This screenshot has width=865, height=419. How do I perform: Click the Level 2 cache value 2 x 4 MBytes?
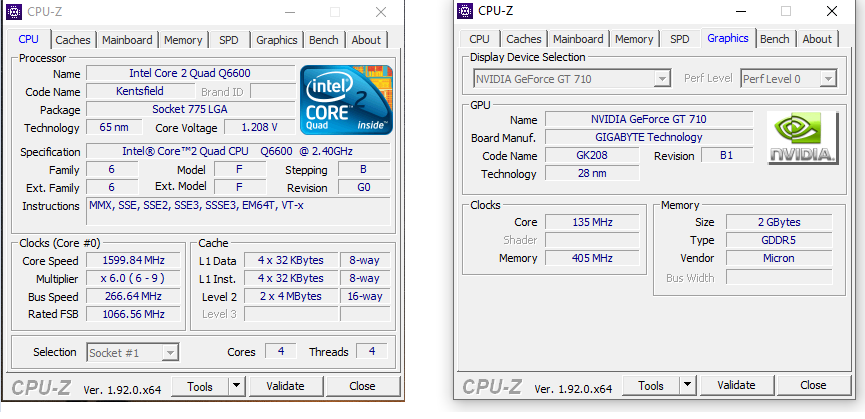pos(291,296)
